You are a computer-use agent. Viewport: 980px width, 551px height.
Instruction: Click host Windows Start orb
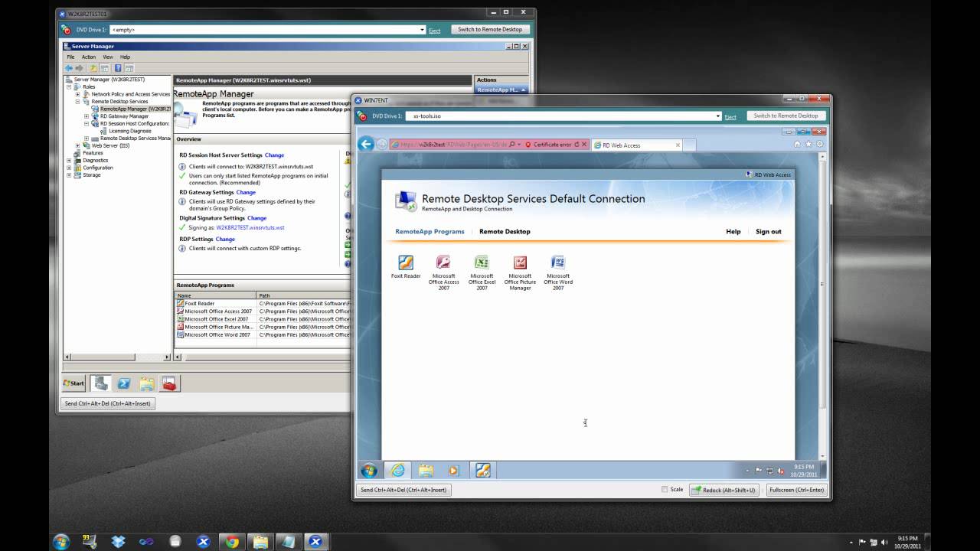pos(61,542)
